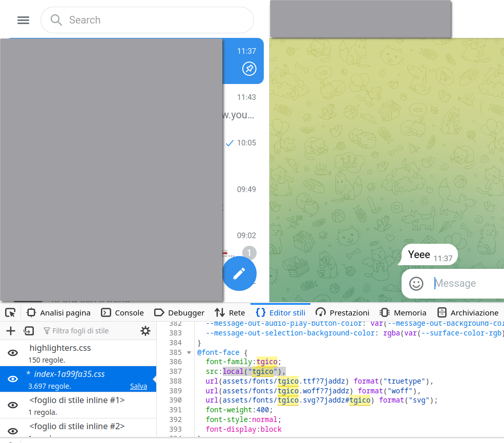Open the Telegram hamburger menu
Screen dimensions: 504x443
coord(23,20)
